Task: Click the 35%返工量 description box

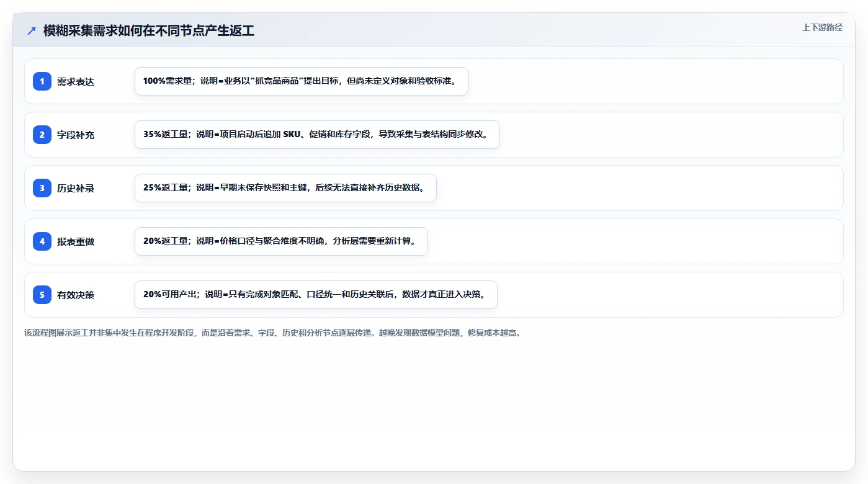Action: pos(317,135)
